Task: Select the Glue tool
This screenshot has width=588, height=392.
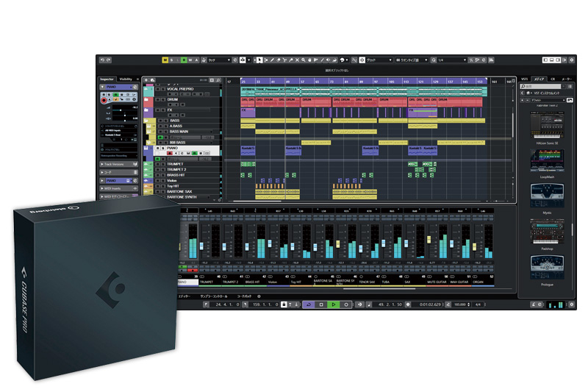Action: [291, 60]
